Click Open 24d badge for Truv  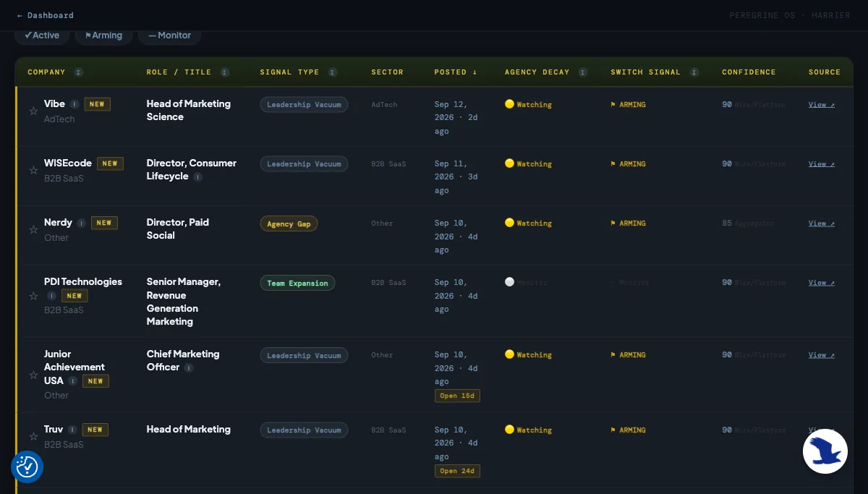point(457,471)
